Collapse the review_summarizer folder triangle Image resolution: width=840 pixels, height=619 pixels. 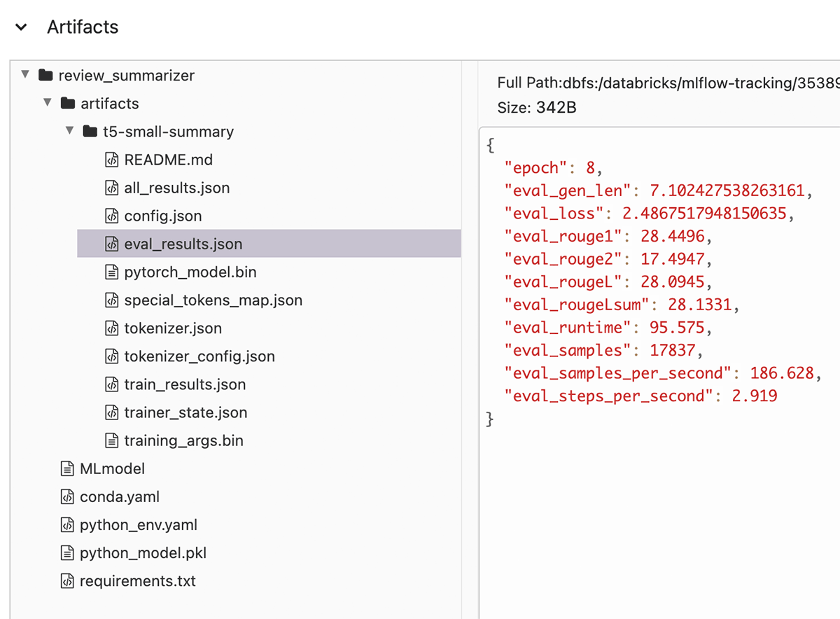point(25,75)
